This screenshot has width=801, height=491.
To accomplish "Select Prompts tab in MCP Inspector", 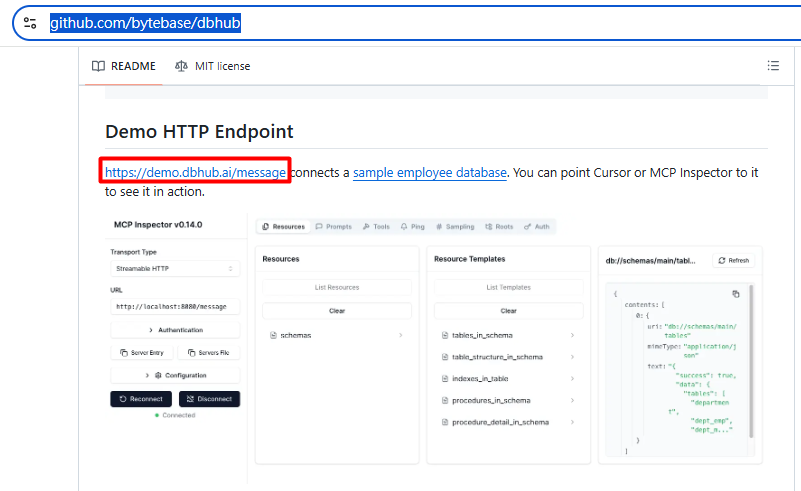I will [334, 226].
